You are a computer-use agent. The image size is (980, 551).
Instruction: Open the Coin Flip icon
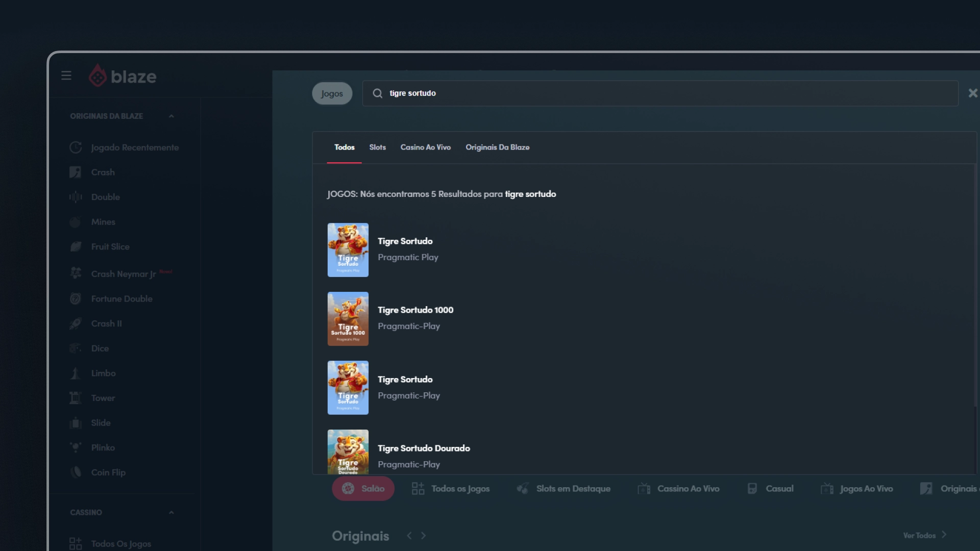[76, 472]
